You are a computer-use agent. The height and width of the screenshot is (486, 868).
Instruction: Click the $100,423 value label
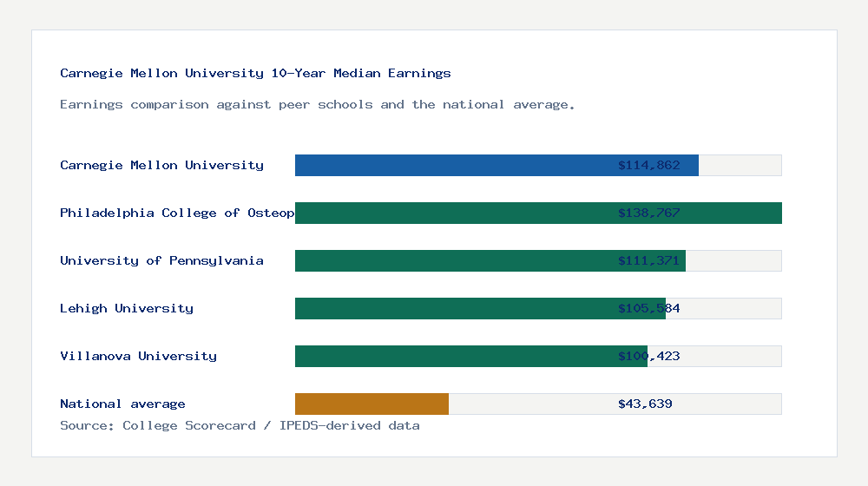[x=648, y=356]
